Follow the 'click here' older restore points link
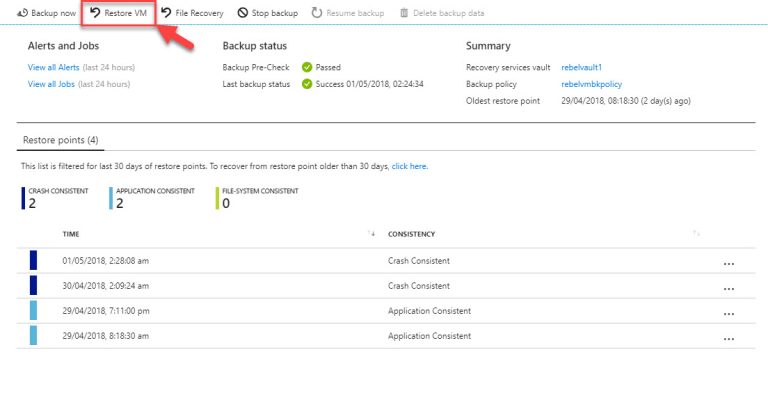This screenshot has height=416, width=768. click(409, 166)
